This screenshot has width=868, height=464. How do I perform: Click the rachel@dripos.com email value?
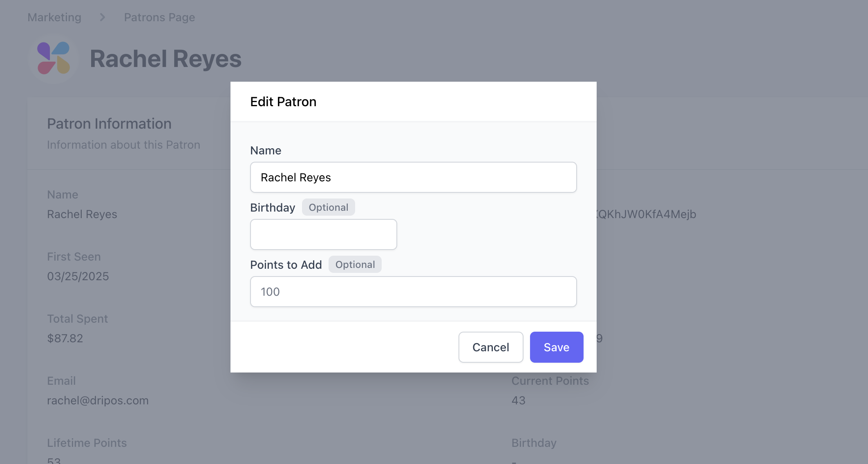[98, 400]
